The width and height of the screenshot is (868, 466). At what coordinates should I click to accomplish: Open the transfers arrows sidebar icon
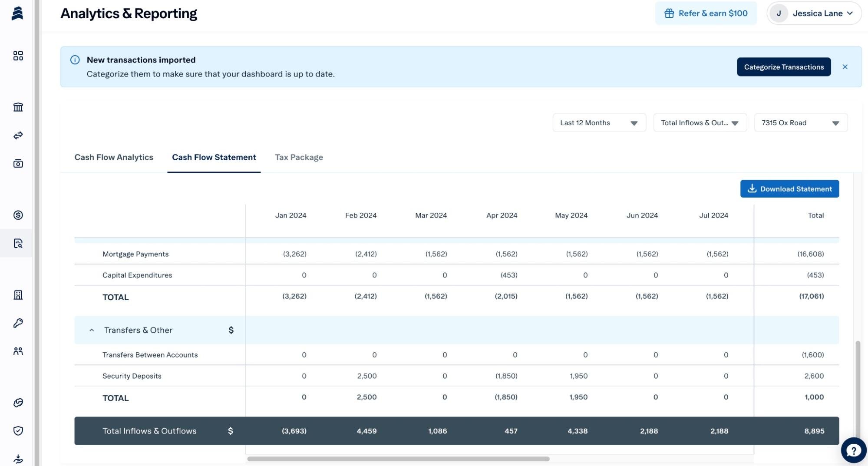[x=18, y=136]
